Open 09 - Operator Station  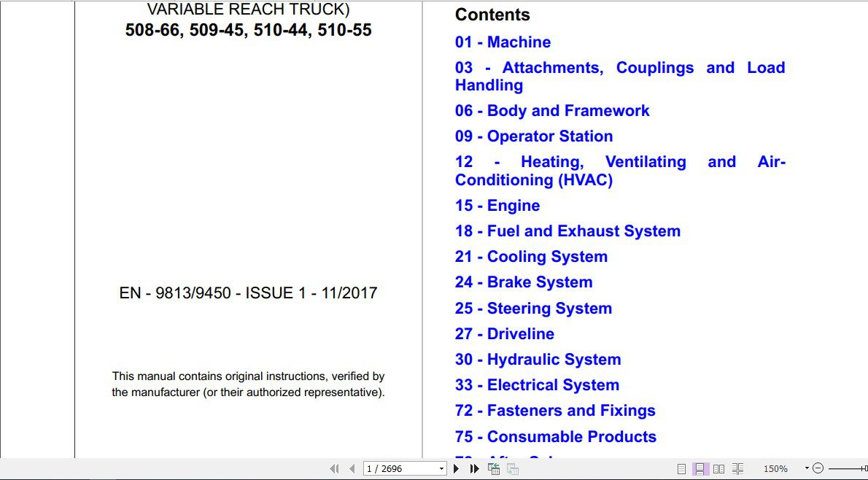[x=534, y=136]
